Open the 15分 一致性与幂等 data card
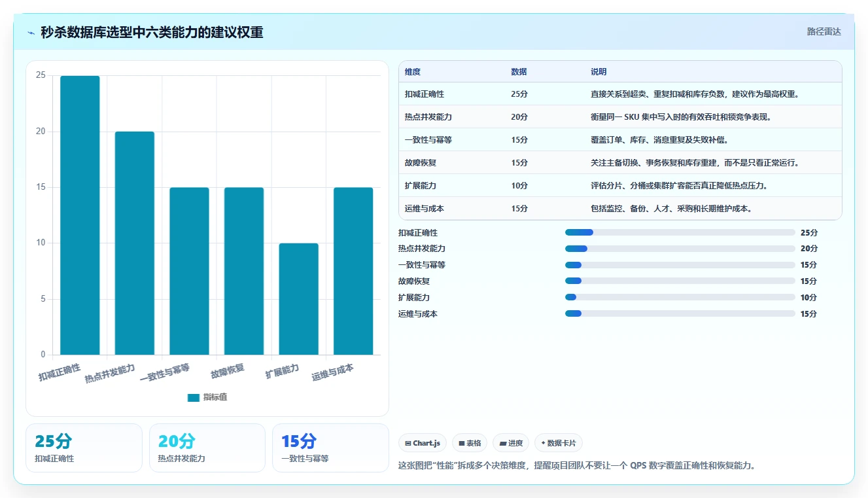The image size is (868, 498). tap(330, 448)
